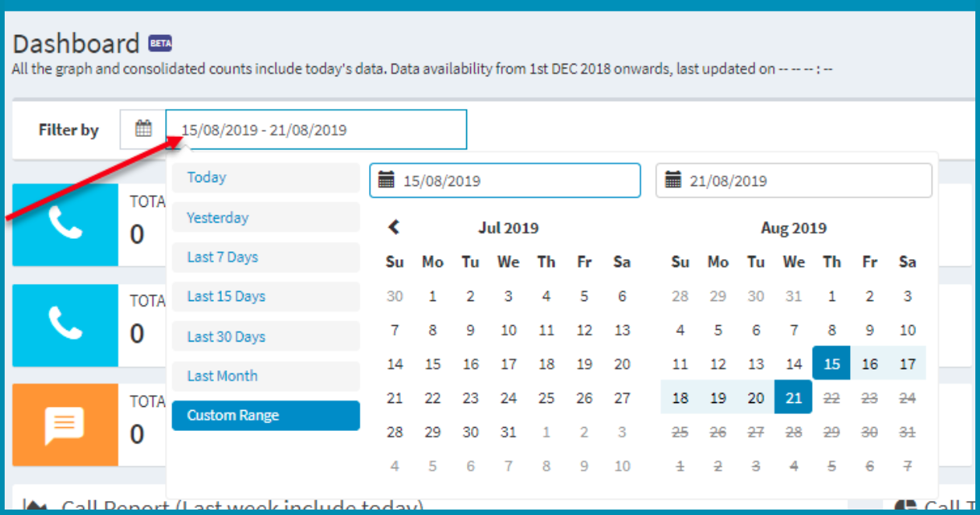Pick 20 in the Aug 2019 calendar
980x515 pixels.
[756, 398]
